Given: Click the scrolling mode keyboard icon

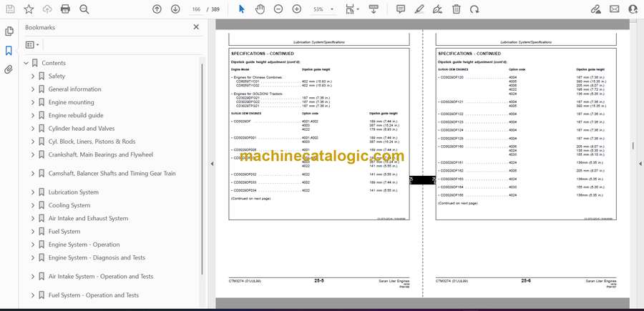Looking at the screenshot, I should [x=374, y=9].
